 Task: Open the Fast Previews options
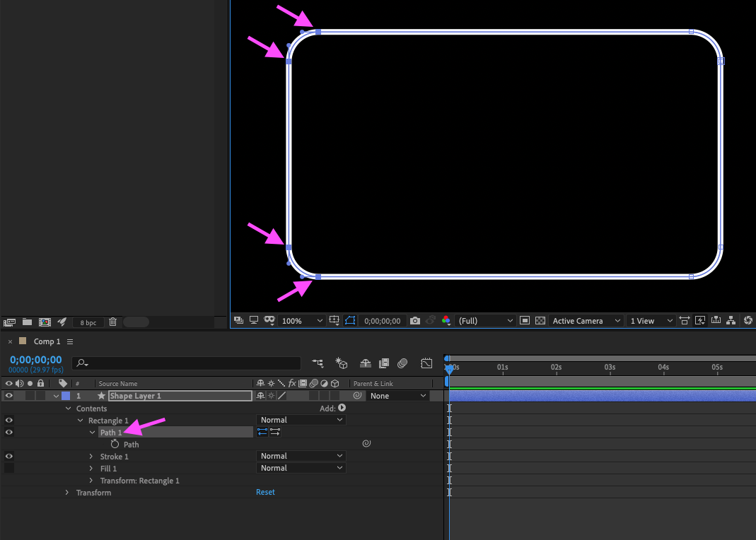tap(699, 320)
